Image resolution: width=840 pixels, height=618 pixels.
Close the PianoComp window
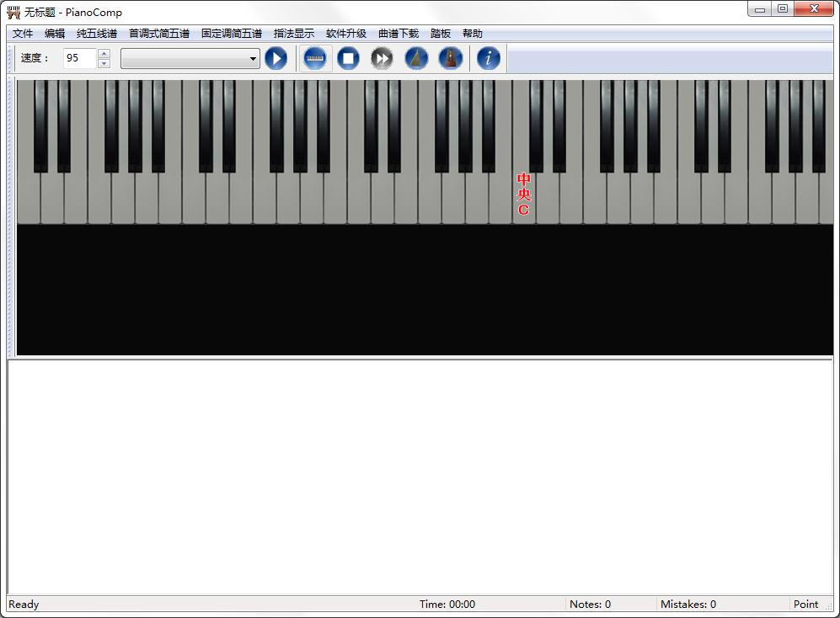(x=814, y=8)
